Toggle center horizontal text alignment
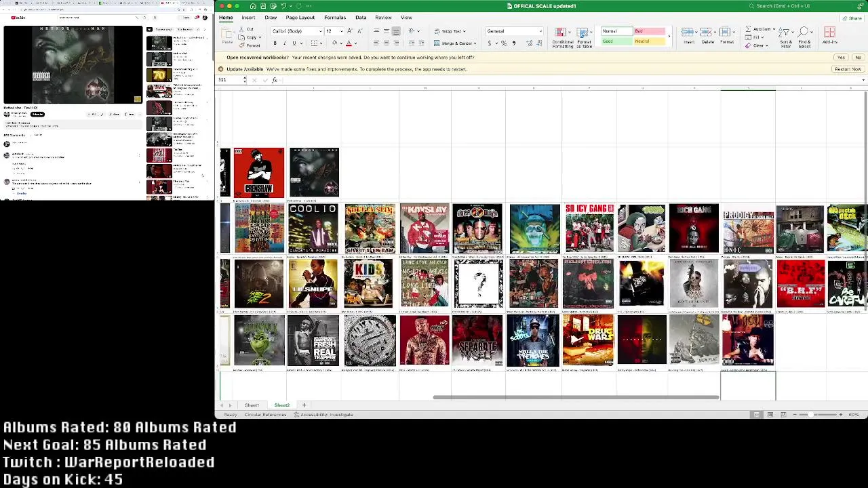Screen dimensions: 868x488 387,43
